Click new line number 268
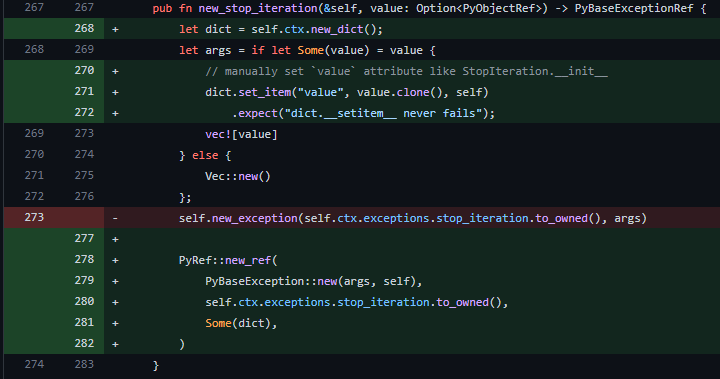The image size is (720, 379). point(84,28)
